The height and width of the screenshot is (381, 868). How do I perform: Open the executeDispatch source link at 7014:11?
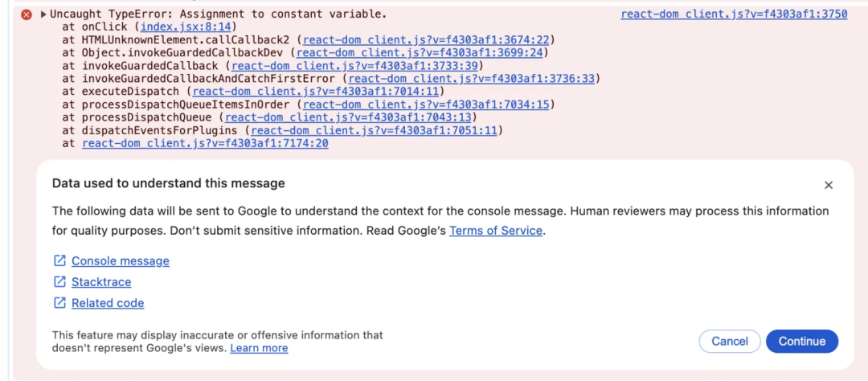317,92
